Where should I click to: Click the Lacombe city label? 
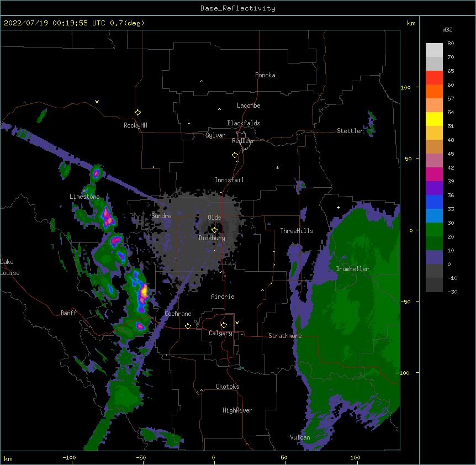coord(248,105)
